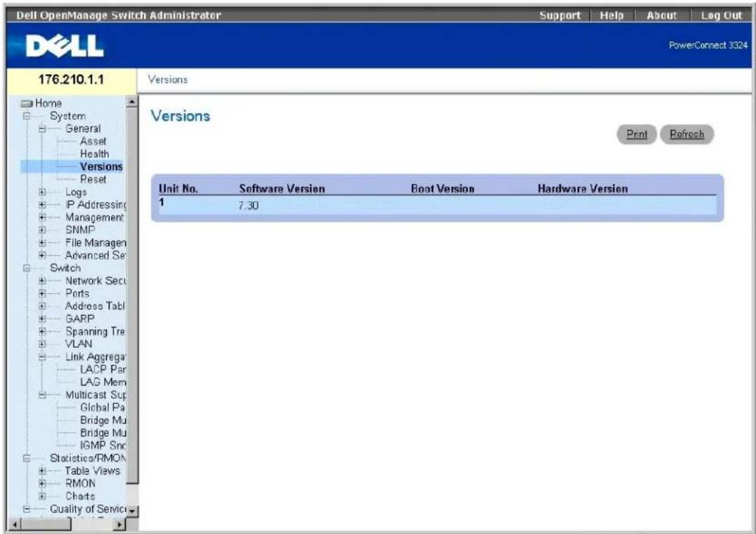
Task: Expand the RMON tree node
Action: coord(42,484)
